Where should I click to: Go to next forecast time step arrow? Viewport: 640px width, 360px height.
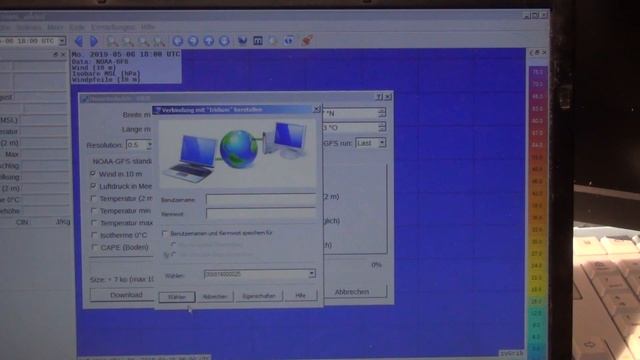coord(94,41)
